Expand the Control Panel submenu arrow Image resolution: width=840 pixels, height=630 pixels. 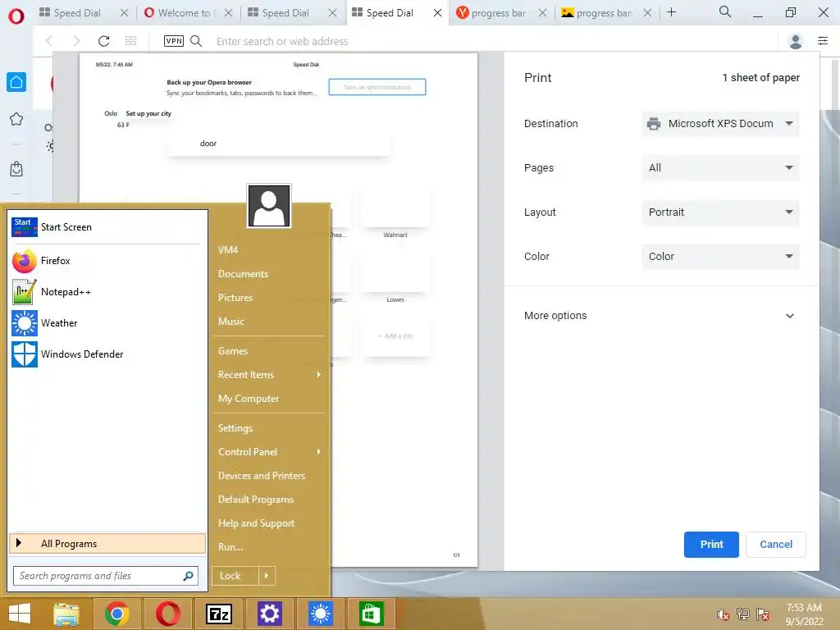319,452
